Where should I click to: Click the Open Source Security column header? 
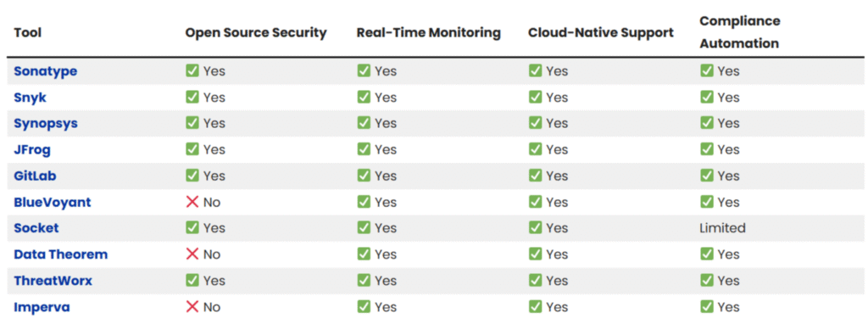(256, 33)
